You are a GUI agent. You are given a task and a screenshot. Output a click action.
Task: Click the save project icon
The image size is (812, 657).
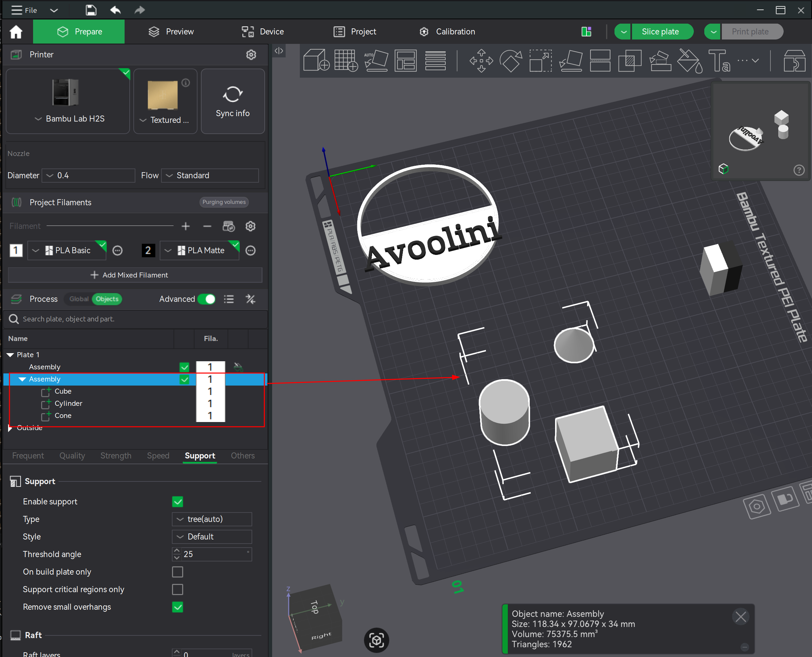(x=91, y=10)
